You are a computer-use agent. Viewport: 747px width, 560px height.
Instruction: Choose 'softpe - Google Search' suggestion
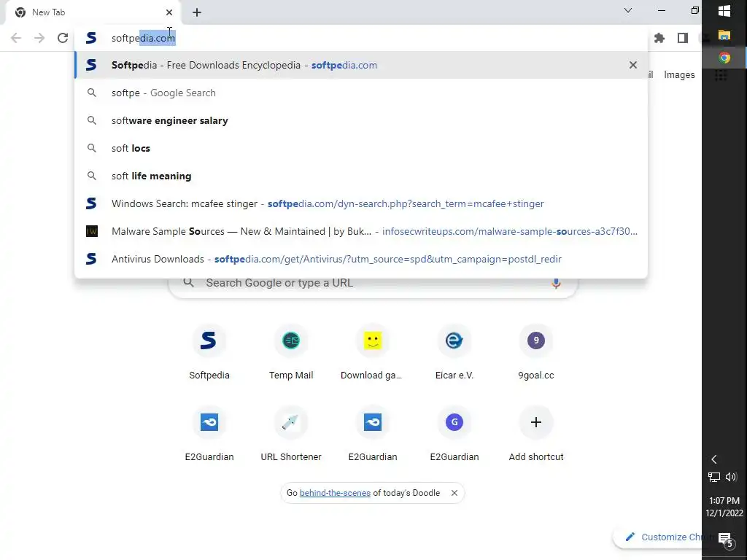pyautogui.click(x=361, y=93)
